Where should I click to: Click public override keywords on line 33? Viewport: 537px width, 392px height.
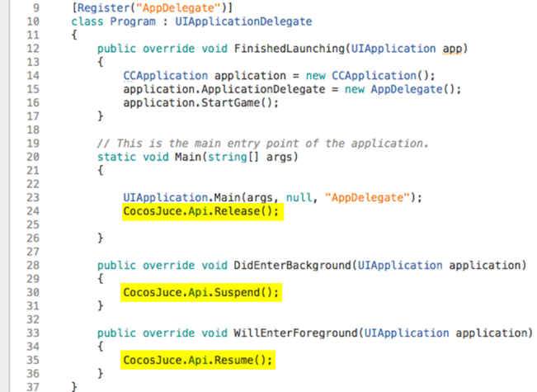click(x=146, y=333)
